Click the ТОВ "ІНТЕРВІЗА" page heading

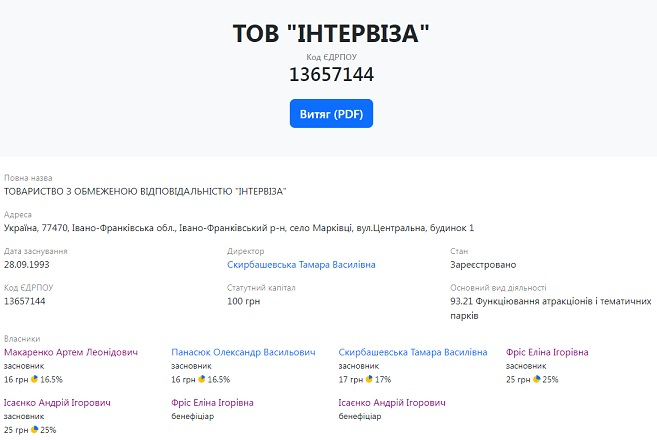click(331, 33)
